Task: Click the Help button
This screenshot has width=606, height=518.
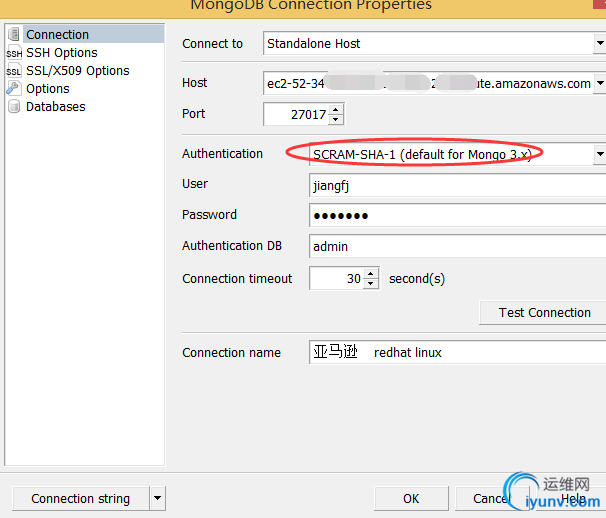Action: (x=573, y=498)
